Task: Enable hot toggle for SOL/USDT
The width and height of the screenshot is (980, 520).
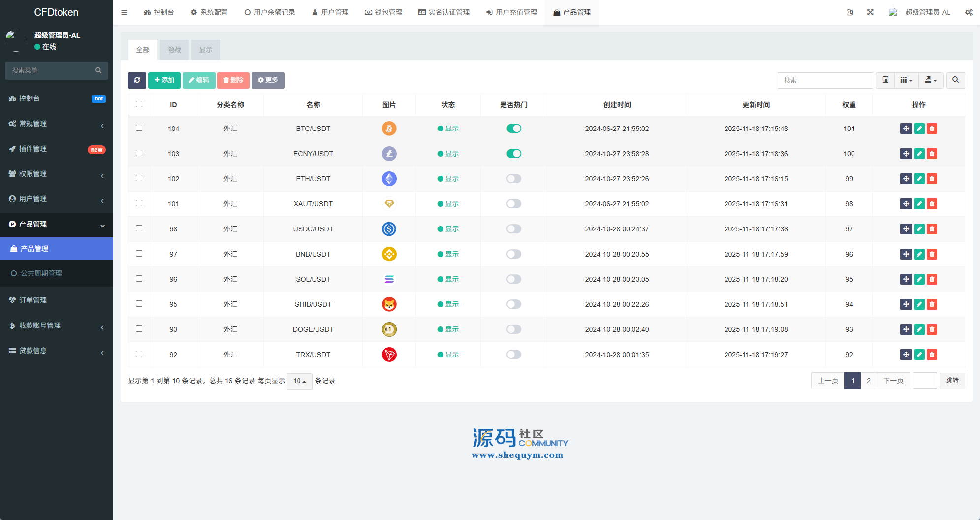Action: [513, 279]
